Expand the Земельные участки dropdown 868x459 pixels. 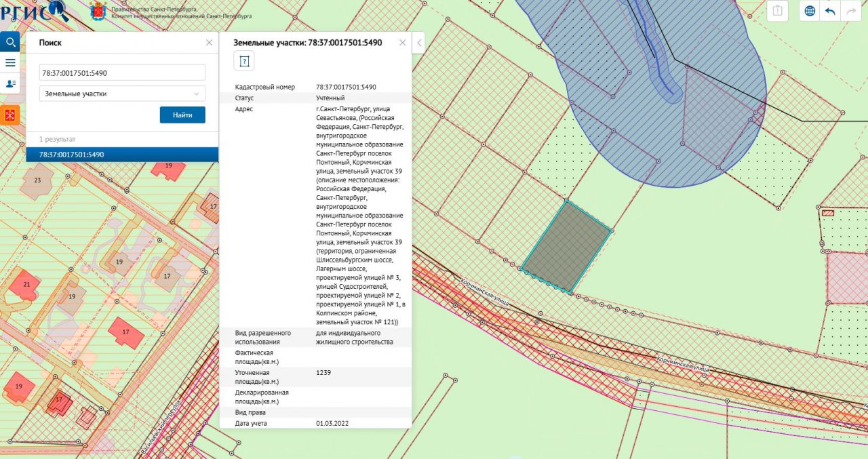(x=122, y=94)
